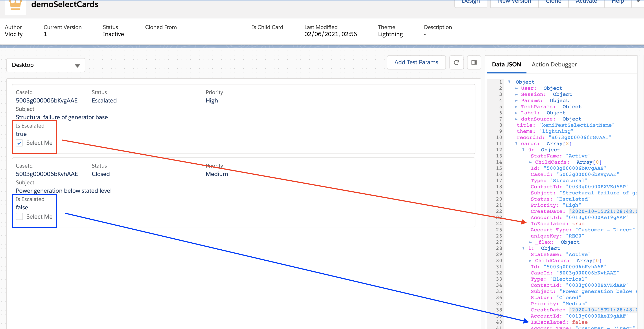Viewport: 644px width, 329px height.
Task: Open the Desktop device dropdown
Action: (46, 65)
